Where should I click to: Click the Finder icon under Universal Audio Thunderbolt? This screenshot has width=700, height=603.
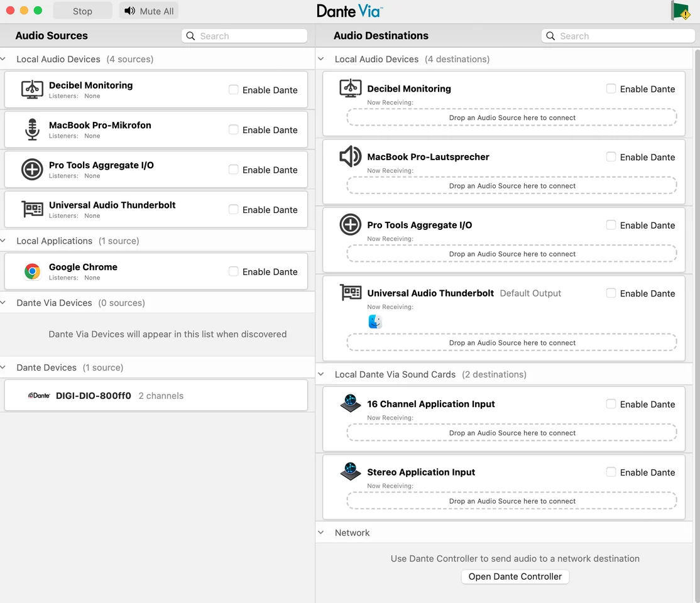coord(375,322)
